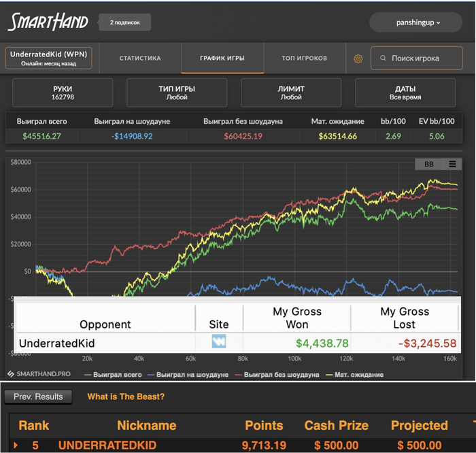The image size is (476, 453).
Task: Click the Projected column header
Action: coord(420,425)
